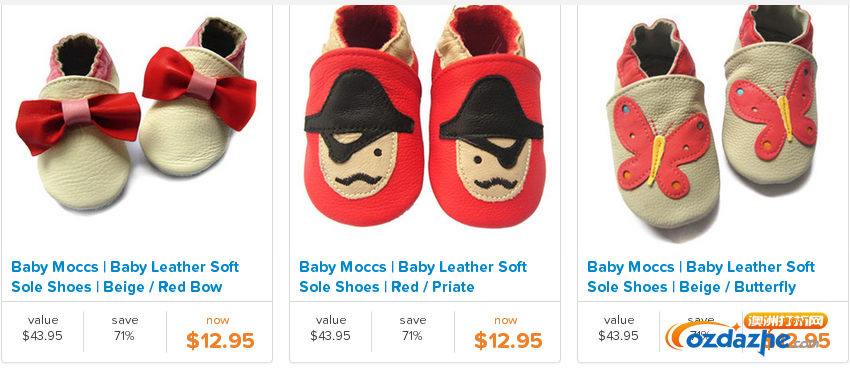Image resolution: width=850 pixels, height=368 pixels.
Task: Click the orange 'now' label on Red Bow card
Action: 218,320
